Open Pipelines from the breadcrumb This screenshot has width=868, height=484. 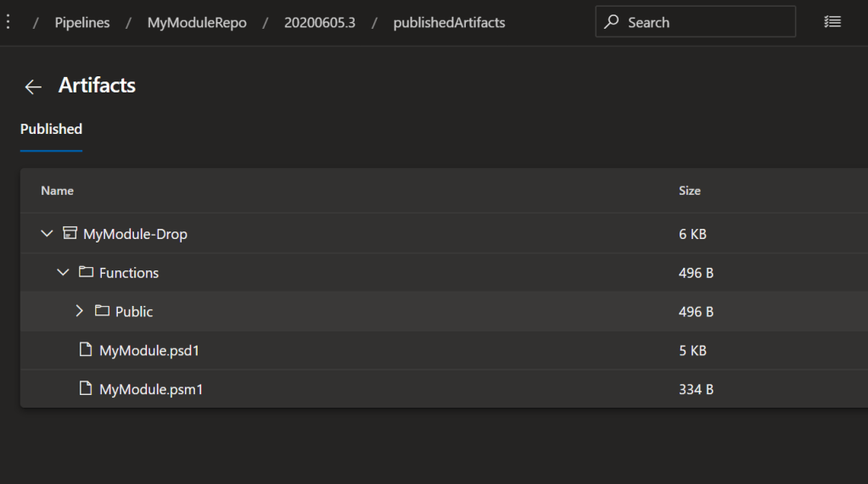82,23
